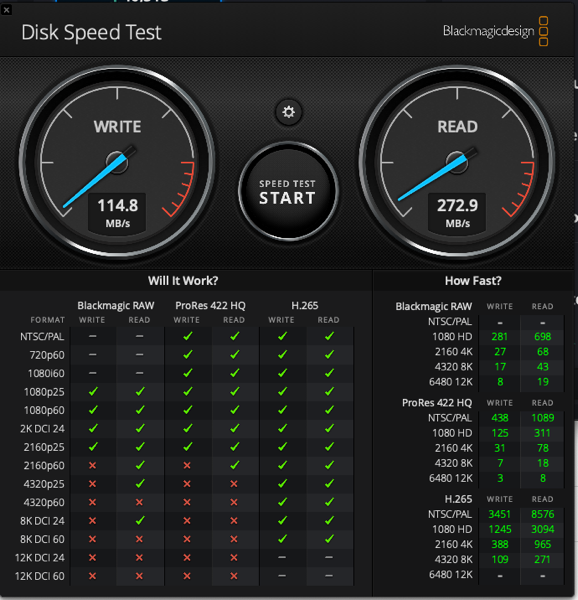This screenshot has width=578, height=600.
Task: Click H.265 read checkmark for 4320p60
Action: [329, 502]
